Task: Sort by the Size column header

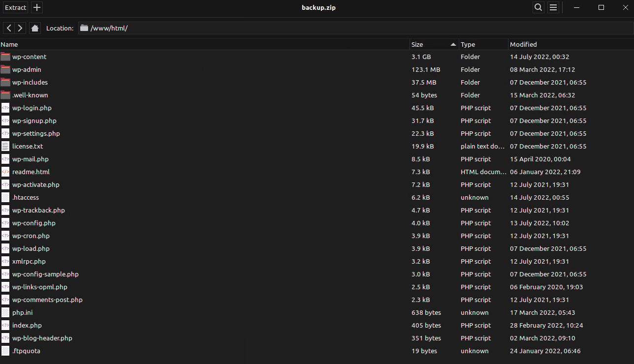Action: coord(434,44)
